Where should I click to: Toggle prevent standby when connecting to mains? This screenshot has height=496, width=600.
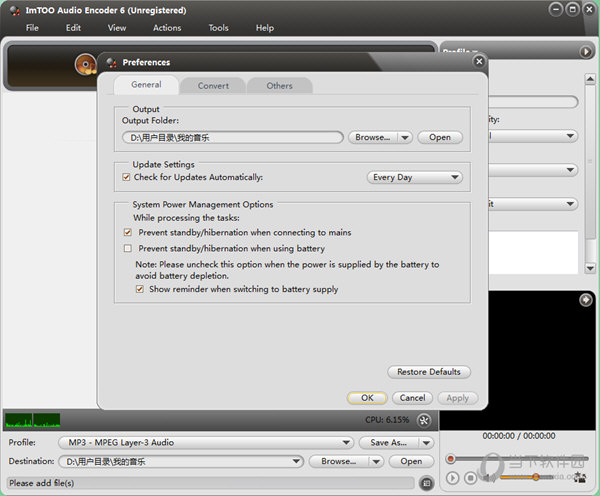tap(128, 232)
